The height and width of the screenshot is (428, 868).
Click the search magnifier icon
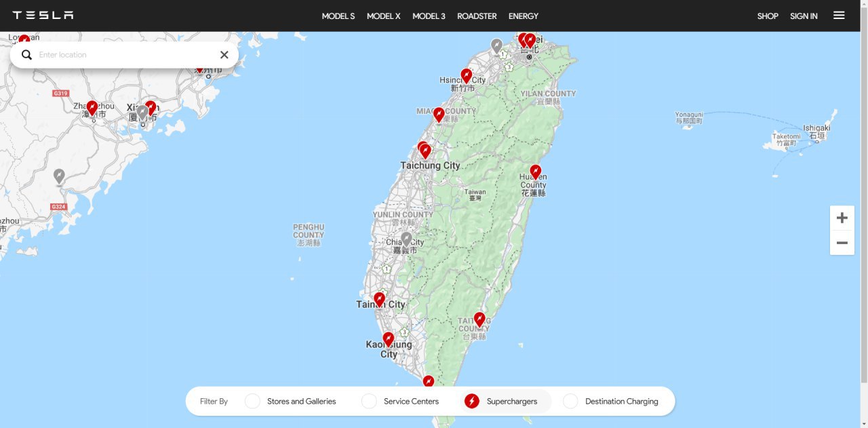tap(26, 55)
